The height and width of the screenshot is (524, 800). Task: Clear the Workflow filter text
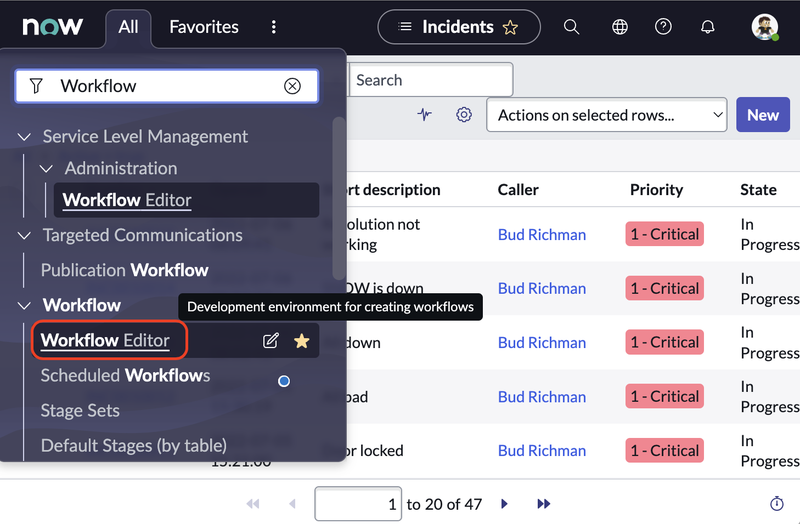292,86
